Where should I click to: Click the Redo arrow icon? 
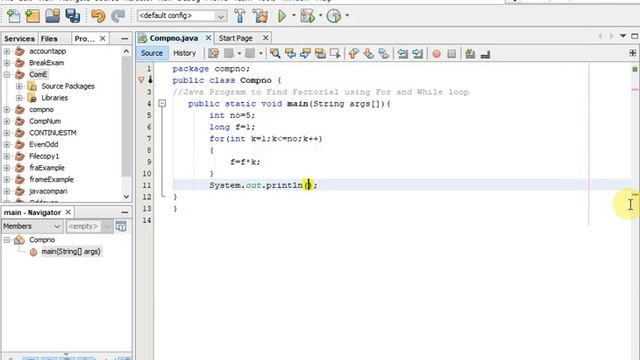tap(118, 16)
